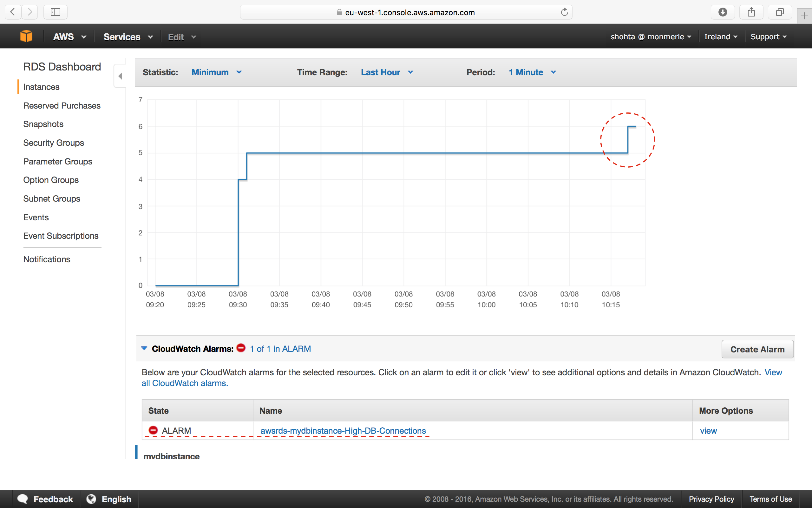Viewport: 812px width, 508px height.
Task: Click the ALARM state text in table
Action: (176, 431)
